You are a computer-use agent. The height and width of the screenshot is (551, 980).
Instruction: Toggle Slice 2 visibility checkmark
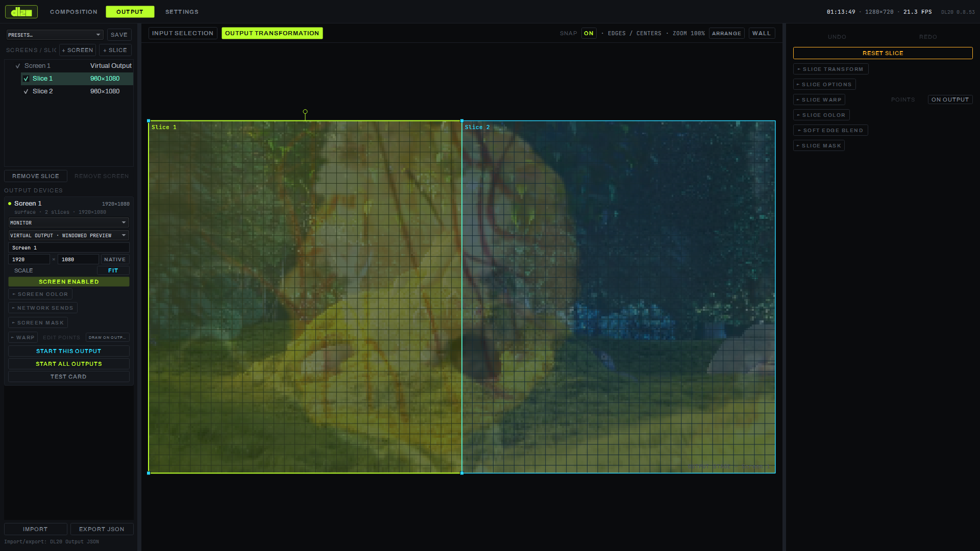(26, 91)
